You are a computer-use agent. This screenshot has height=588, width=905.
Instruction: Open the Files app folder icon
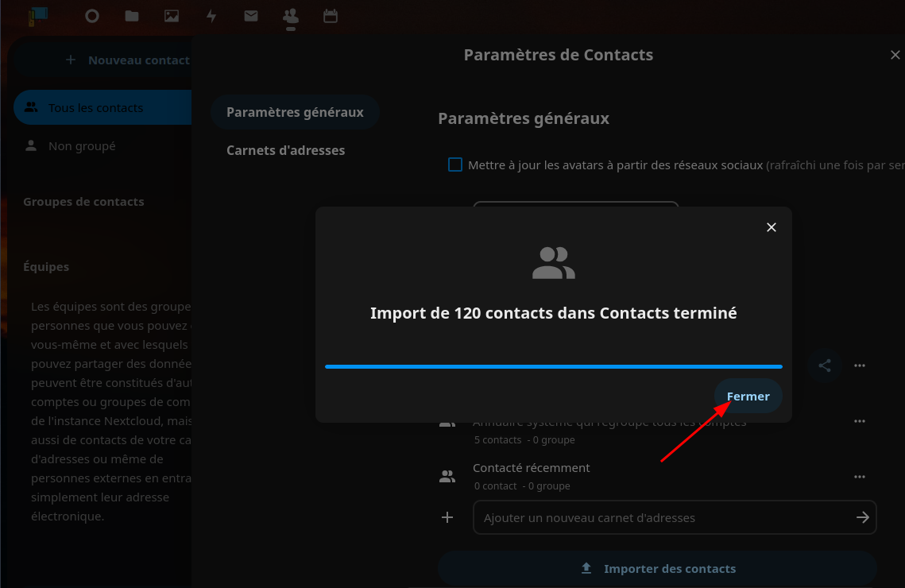132,16
